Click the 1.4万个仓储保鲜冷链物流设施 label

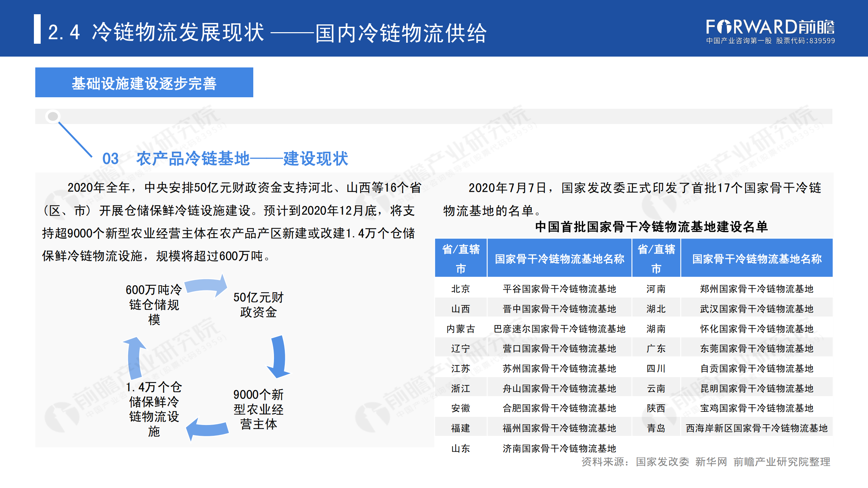[154, 409]
